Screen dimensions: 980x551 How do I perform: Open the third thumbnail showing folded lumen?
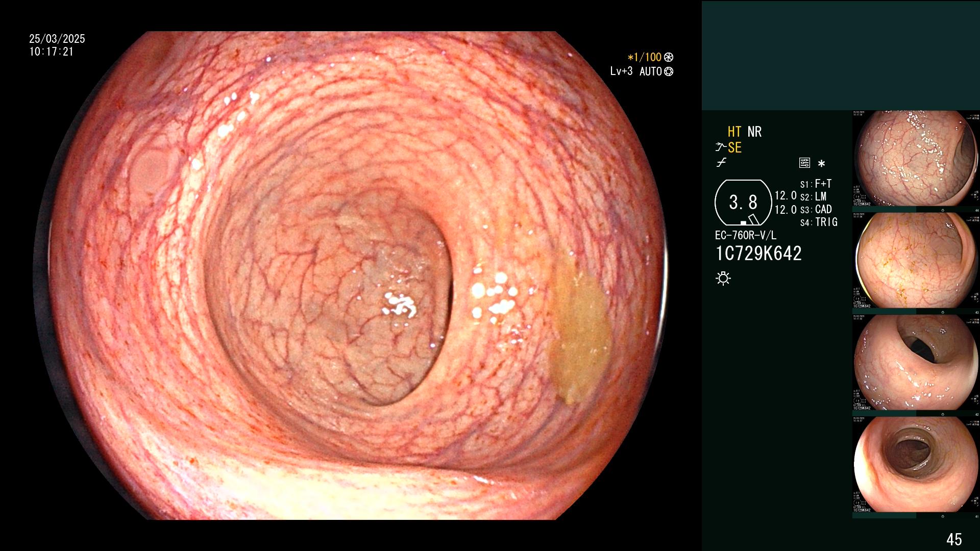point(916,363)
